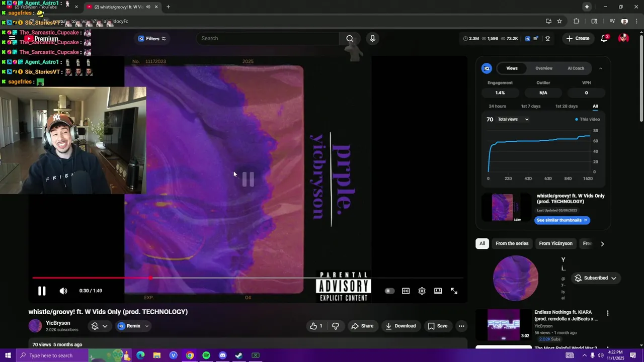Select the From YicBryson chip
The height and width of the screenshot is (362, 644).
(x=555, y=243)
